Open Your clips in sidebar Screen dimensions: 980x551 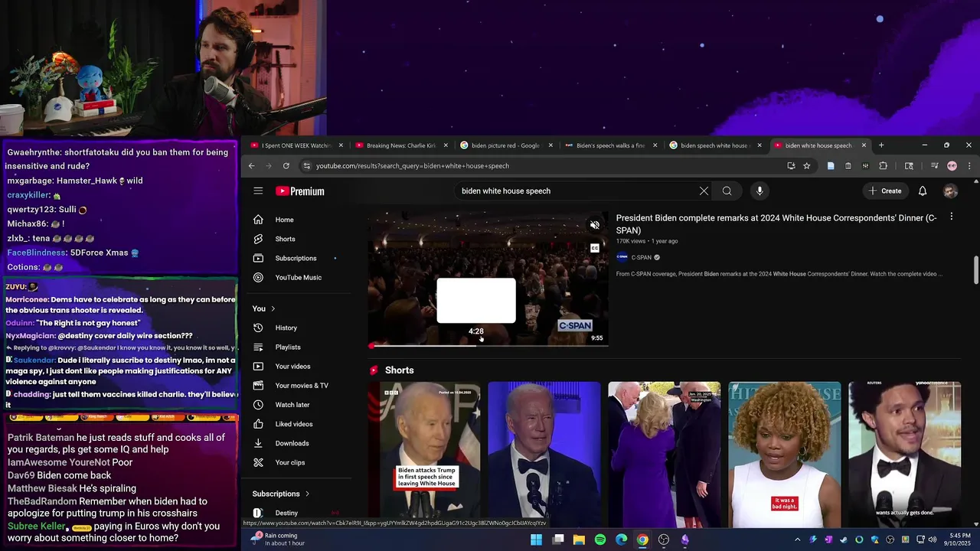click(299, 462)
